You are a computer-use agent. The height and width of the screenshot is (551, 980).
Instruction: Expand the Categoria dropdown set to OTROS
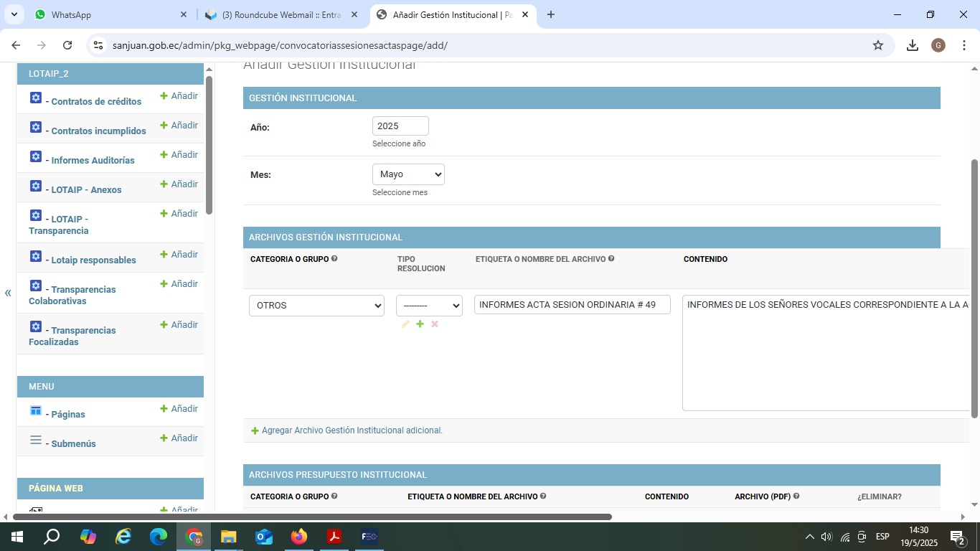coord(316,306)
